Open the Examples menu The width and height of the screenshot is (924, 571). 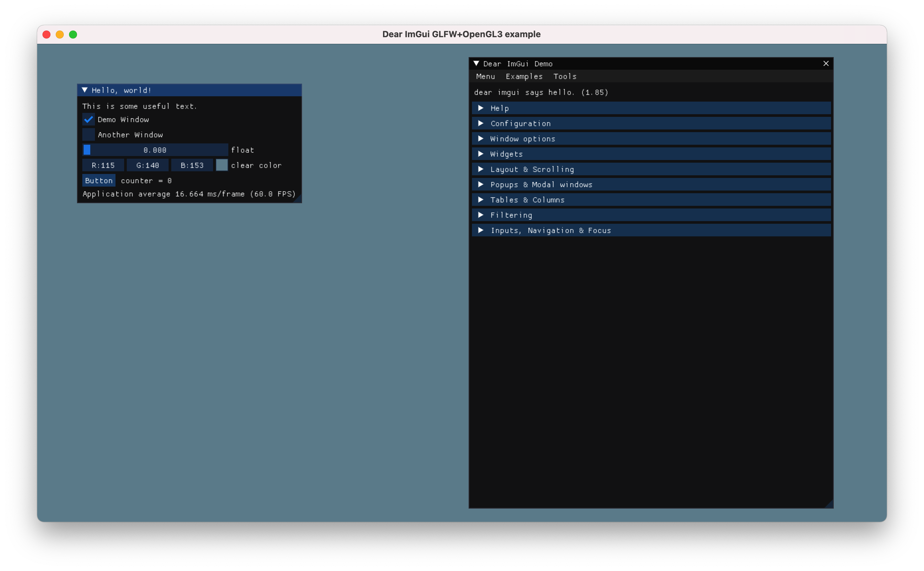pos(524,76)
